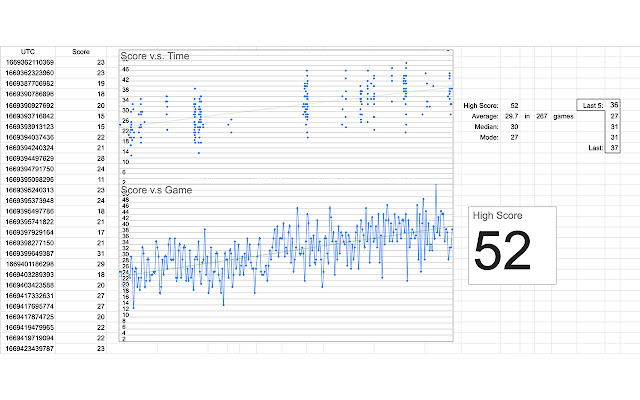The image size is (640, 400).
Task: Select UTC cell 1669393913123
Action: pos(28,127)
